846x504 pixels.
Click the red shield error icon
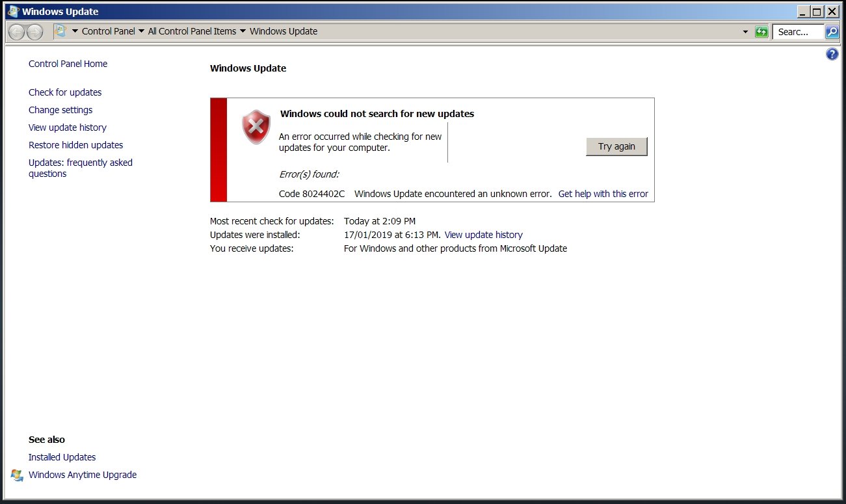256,127
